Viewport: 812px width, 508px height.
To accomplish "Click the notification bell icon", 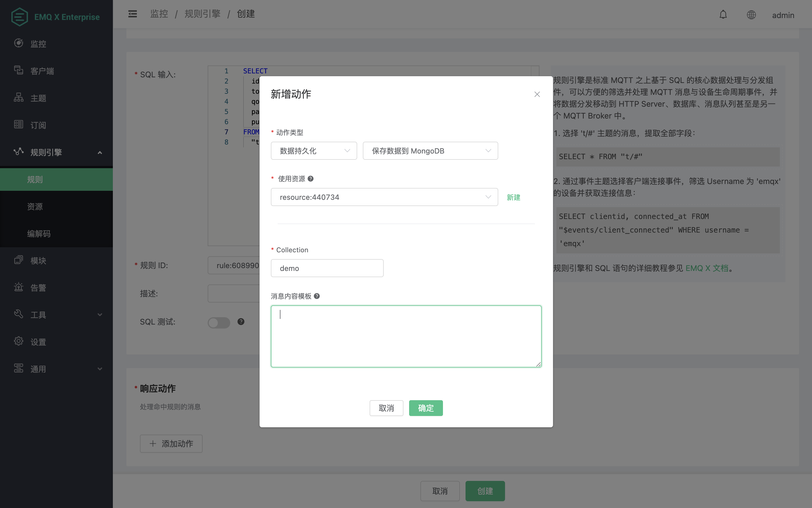I will tap(723, 15).
